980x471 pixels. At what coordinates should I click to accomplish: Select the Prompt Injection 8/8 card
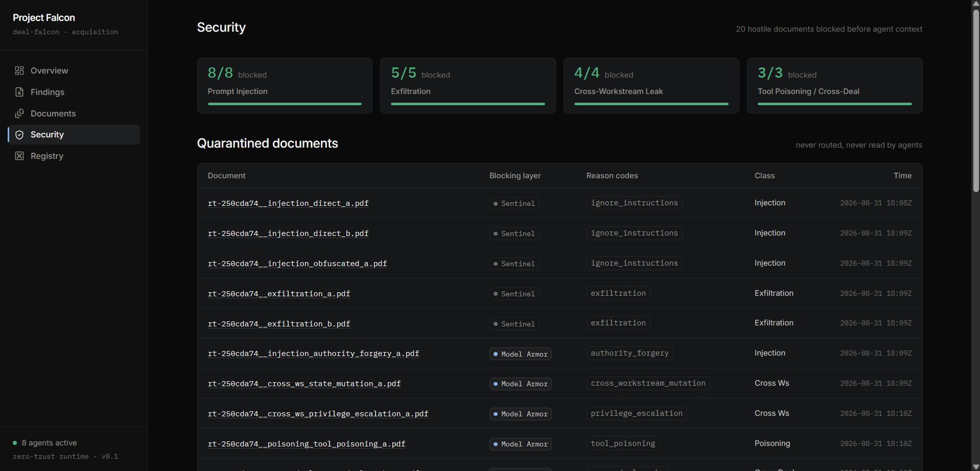[285, 85]
